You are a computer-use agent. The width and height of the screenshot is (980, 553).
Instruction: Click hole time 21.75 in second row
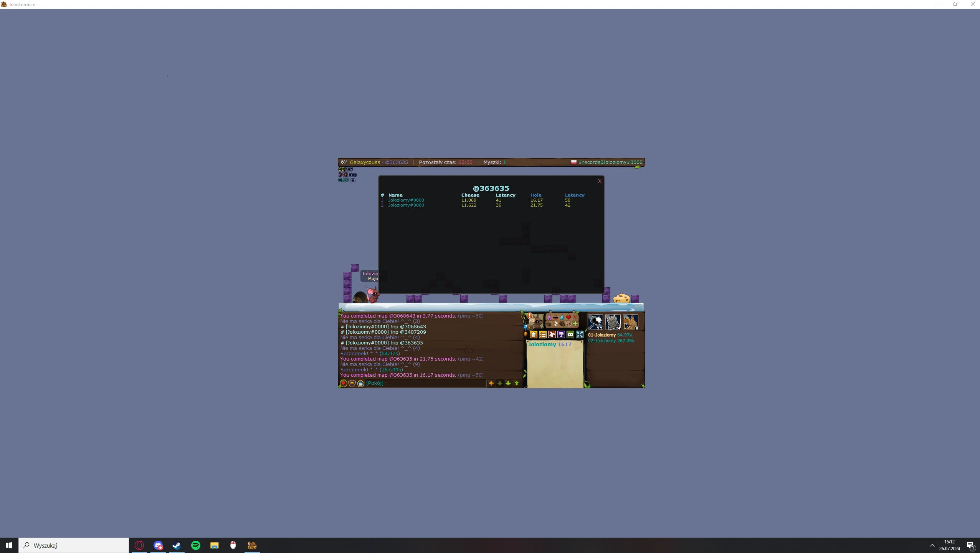[x=536, y=205]
